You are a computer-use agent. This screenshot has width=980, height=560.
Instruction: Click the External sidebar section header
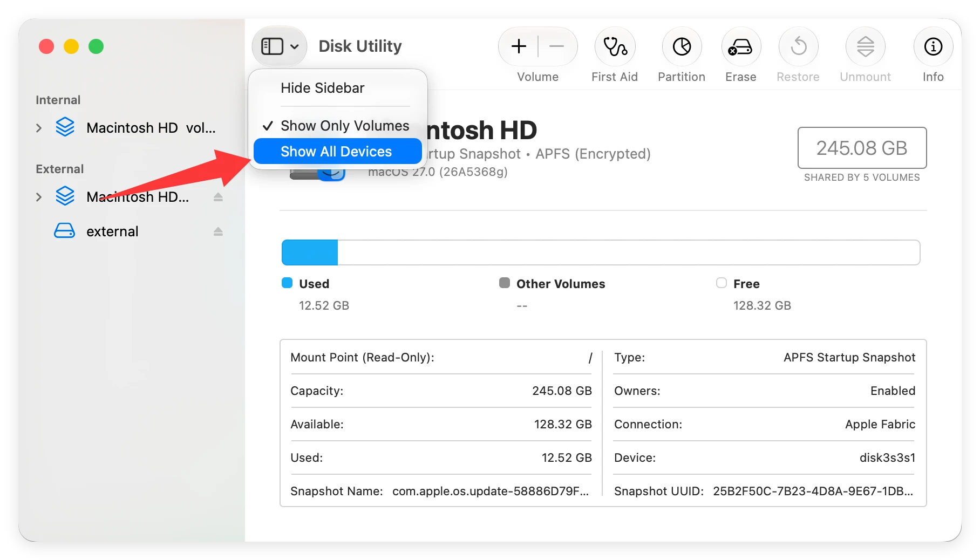[59, 169]
